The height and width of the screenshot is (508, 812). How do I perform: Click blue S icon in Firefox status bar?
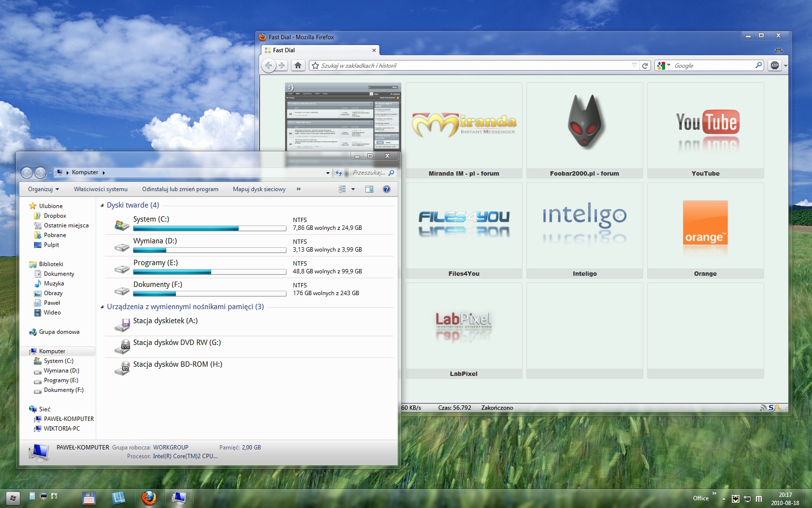point(771,408)
